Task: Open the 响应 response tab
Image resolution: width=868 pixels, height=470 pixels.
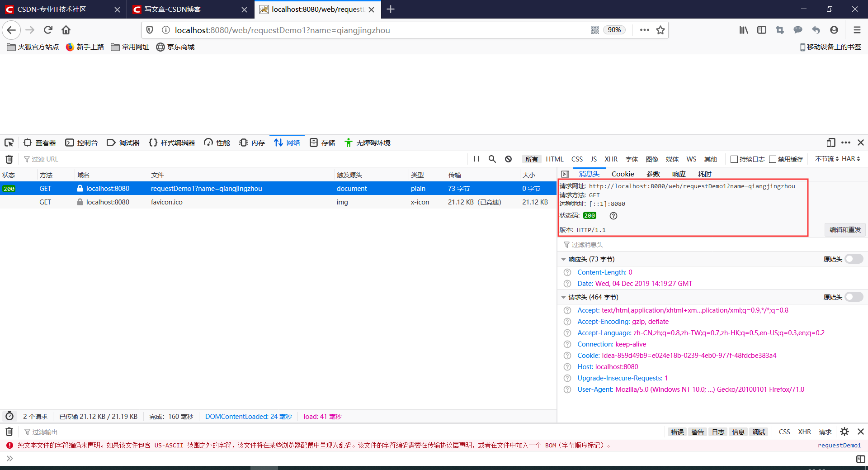Action: point(679,174)
